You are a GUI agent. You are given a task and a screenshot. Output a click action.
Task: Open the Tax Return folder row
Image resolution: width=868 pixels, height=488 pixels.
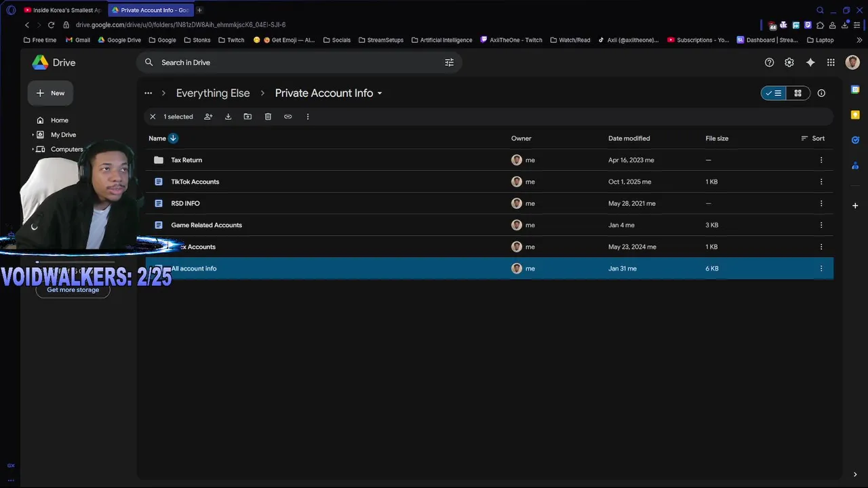[x=489, y=160]
